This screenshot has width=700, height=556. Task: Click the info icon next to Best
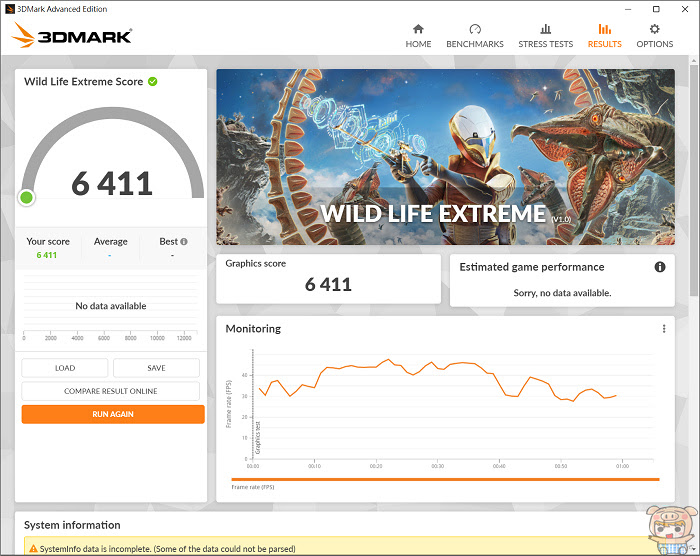(183, 242)
